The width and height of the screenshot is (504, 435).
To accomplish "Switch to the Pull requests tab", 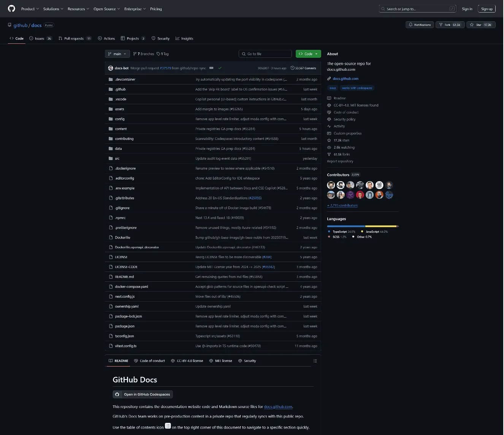I will tap(74, 38).
